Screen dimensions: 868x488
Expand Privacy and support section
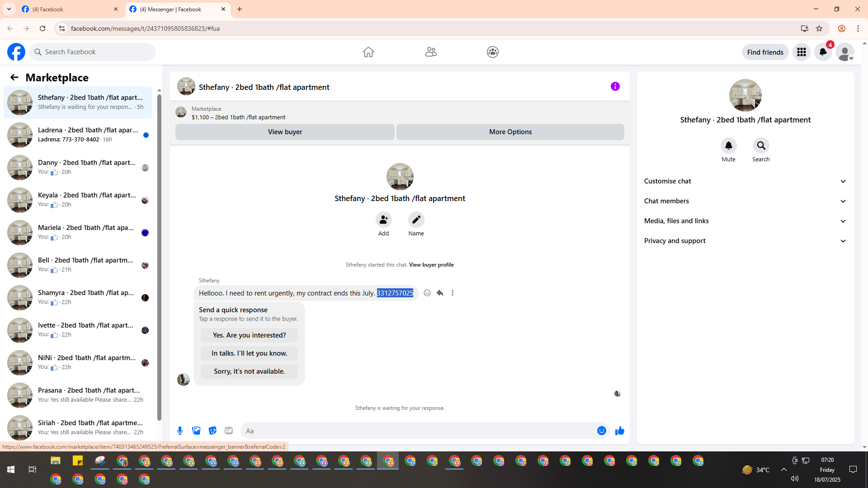click(745, 241)
